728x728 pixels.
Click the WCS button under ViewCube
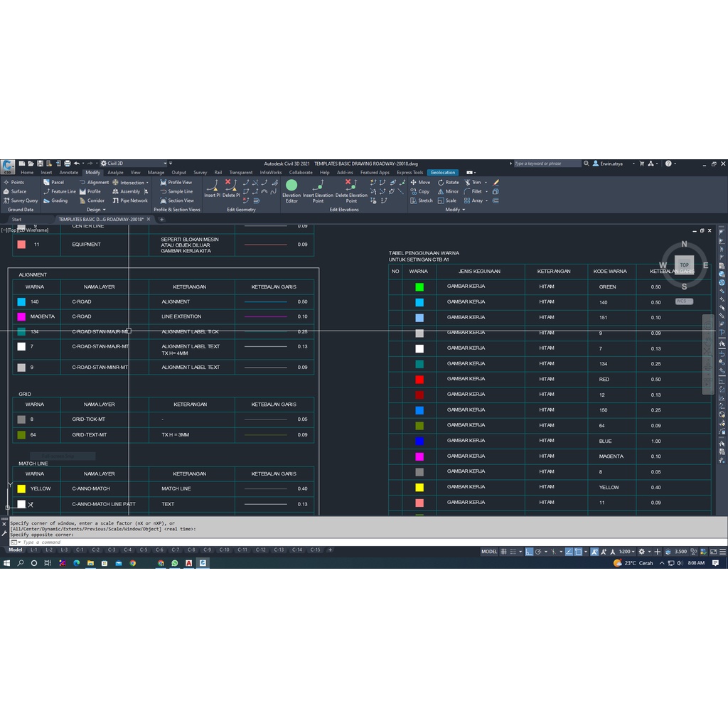684,301
